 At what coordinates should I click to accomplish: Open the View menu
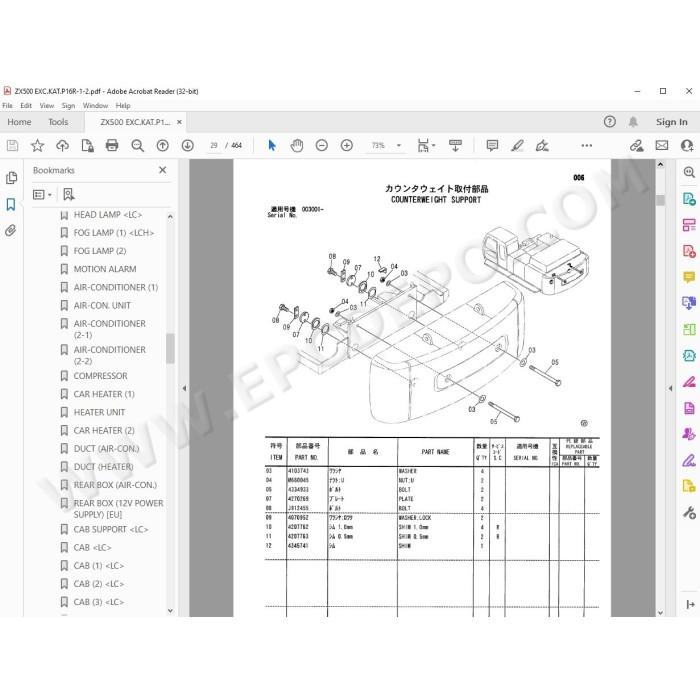pyautogui.click(x=47, y=106)
